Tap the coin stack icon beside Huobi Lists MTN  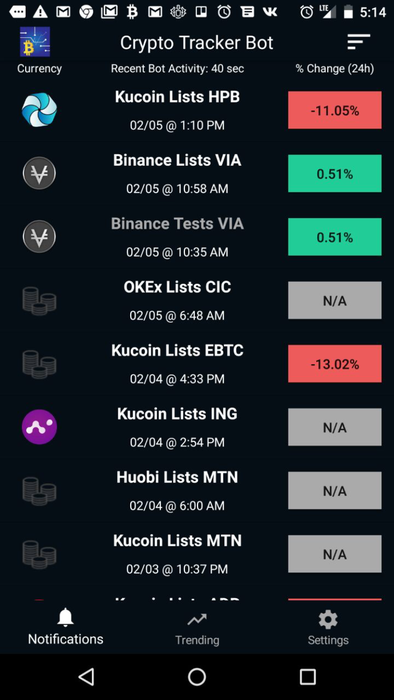39,491
